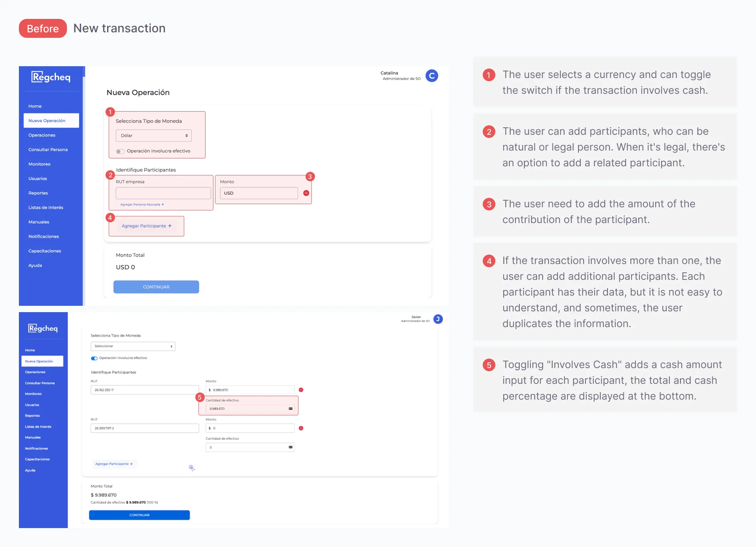The width and height of the screenshot is (756, 547).
Task: Click the Regcheq logo in top sidebar
Action: (51, 77)
